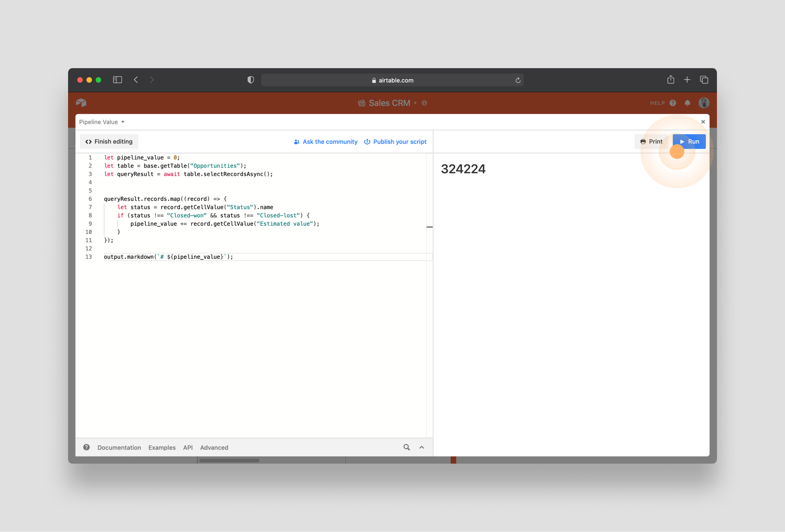Click the play icon on the Run button
The width and height of the screenshot is (785, 532).
tap(682, 141)
